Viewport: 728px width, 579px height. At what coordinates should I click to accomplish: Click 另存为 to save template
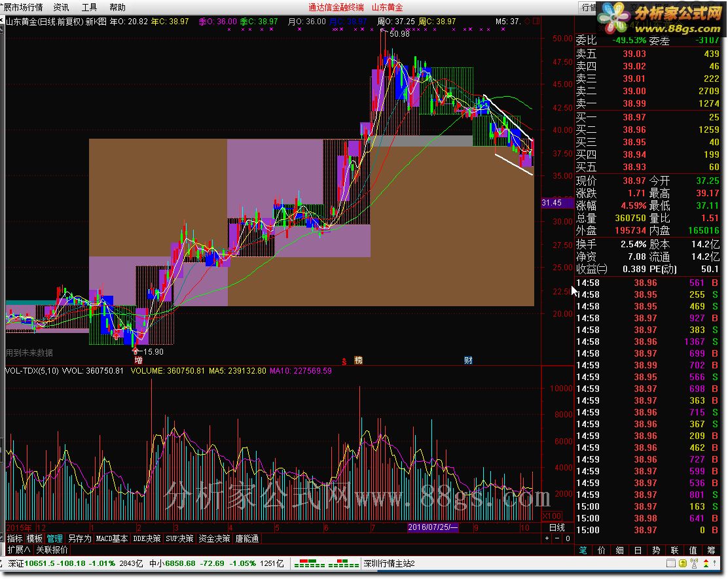[79, 538]
